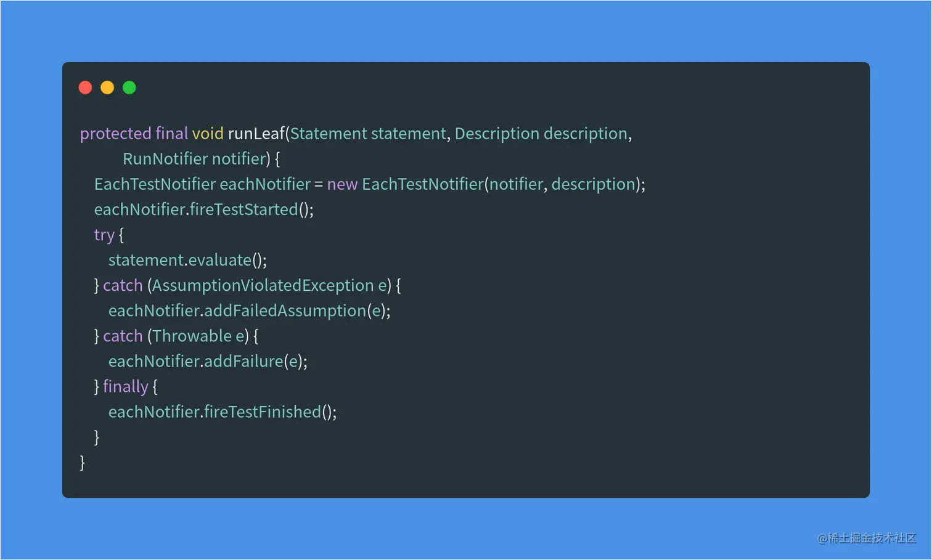Click the 'void' return type keyword

tap(208, 134)
